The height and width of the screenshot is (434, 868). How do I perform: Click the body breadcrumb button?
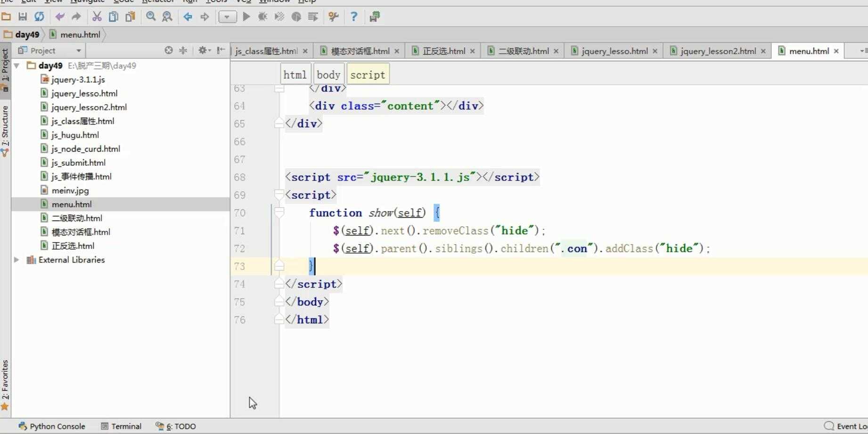tap(328, 74)
